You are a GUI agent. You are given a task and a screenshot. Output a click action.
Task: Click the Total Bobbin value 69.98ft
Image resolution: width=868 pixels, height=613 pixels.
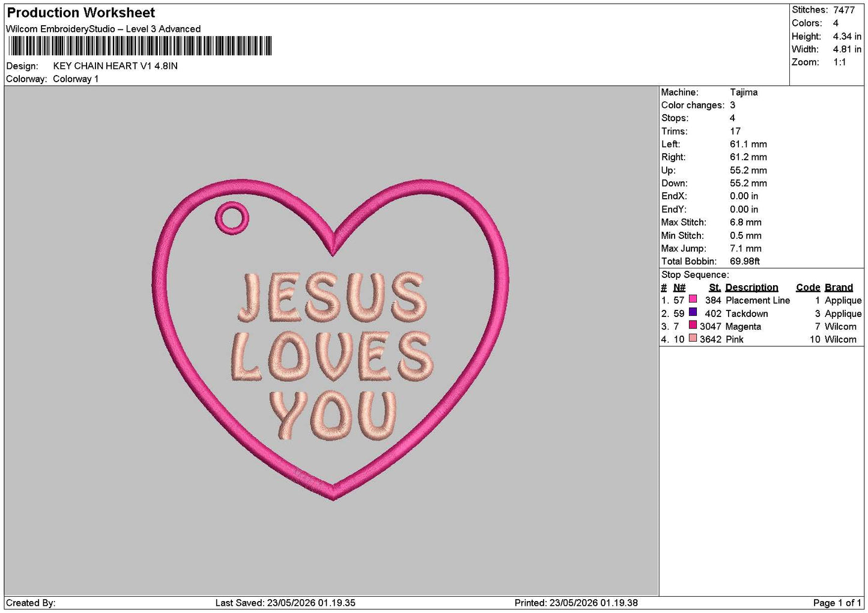click(745, 262)
